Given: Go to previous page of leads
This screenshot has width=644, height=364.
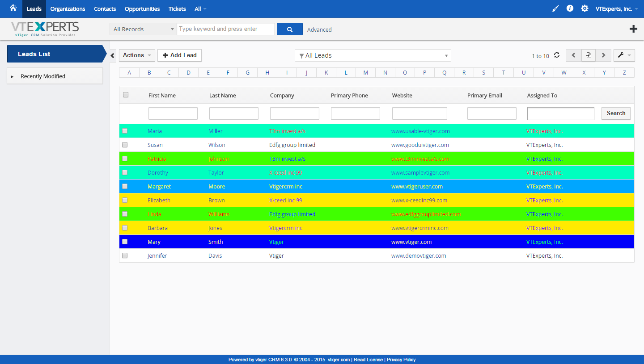Looking at the screenshot, I should click(x=574, y=55).
